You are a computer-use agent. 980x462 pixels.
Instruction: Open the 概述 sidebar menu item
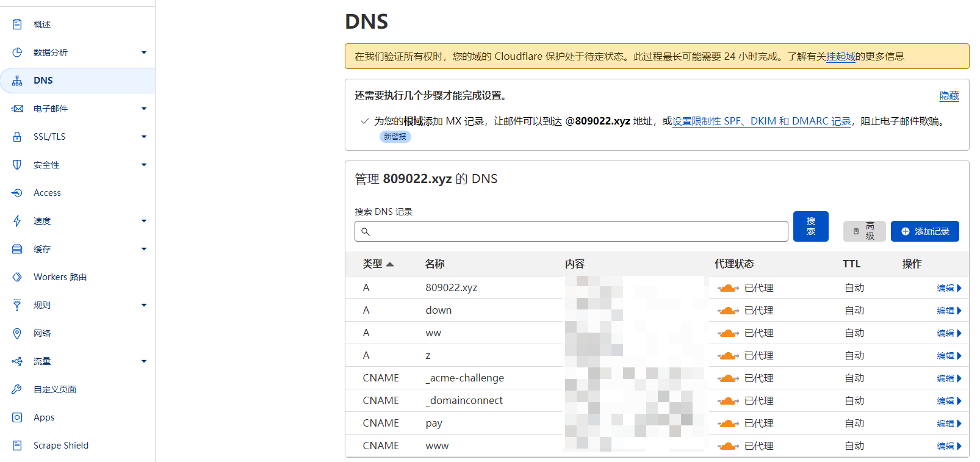coord(77,24)
